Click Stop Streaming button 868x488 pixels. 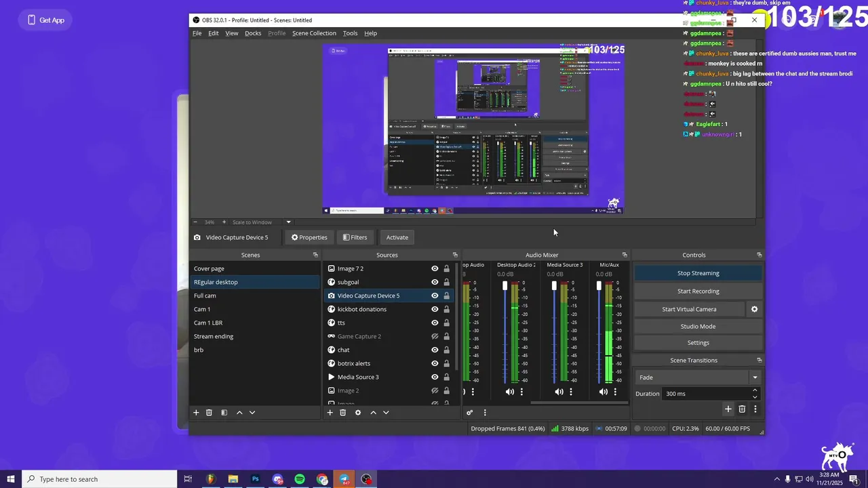[x=698, y=273]
